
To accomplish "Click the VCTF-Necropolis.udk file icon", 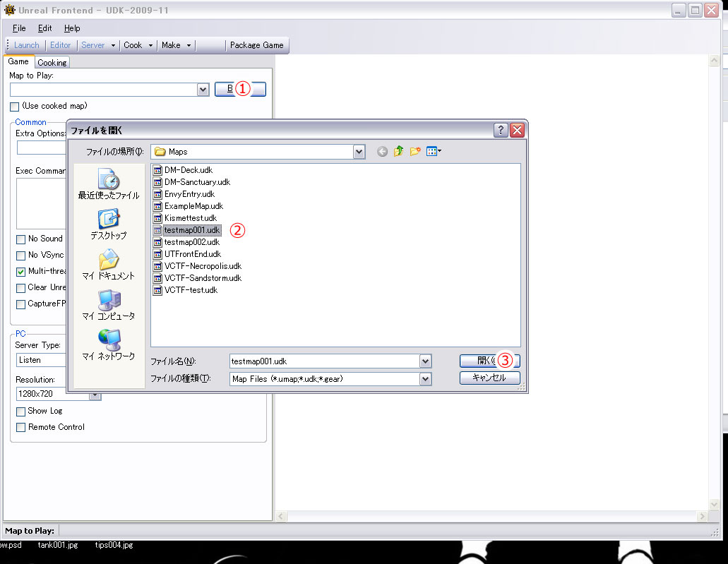I will pyautogui.click(x=158, y=266).
